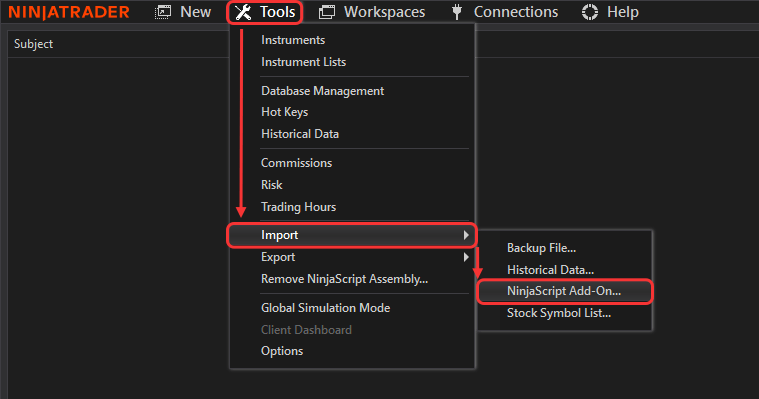Click the Tools wrench icon

pos(243,12)
